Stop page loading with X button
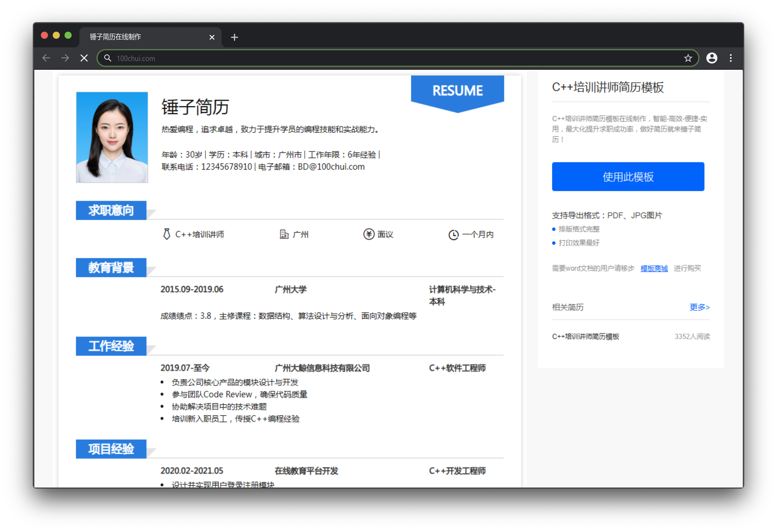Screen dimensions: 777x532 (x=84, y=58)
